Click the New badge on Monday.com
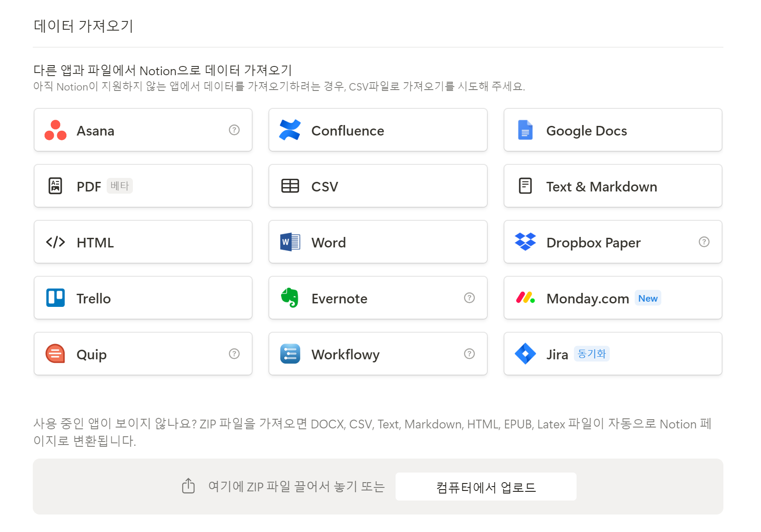Viewport: 761px width, 532px height. tap(648, 298)
